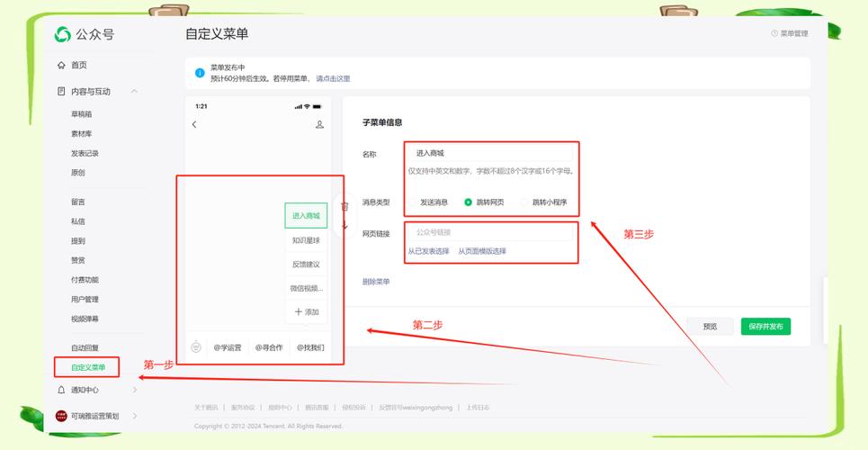The height and width of the screenshot is (450, 868).
Task: Open 草稿箱 in the sidebar
Action: coord(82,114)
